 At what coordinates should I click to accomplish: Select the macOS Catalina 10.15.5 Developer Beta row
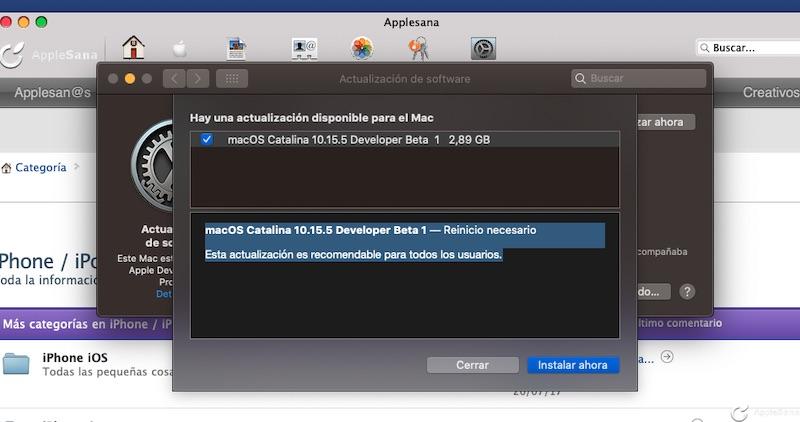[x=405, y=139]
